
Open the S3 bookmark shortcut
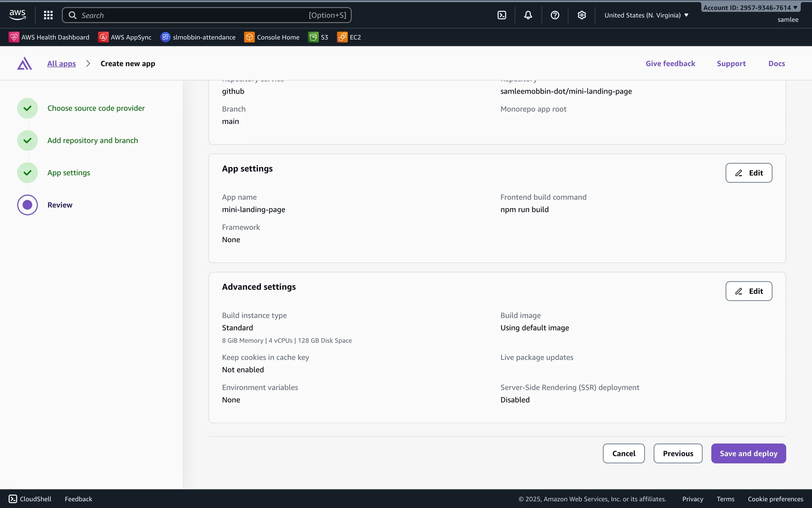tap(318, 37)
